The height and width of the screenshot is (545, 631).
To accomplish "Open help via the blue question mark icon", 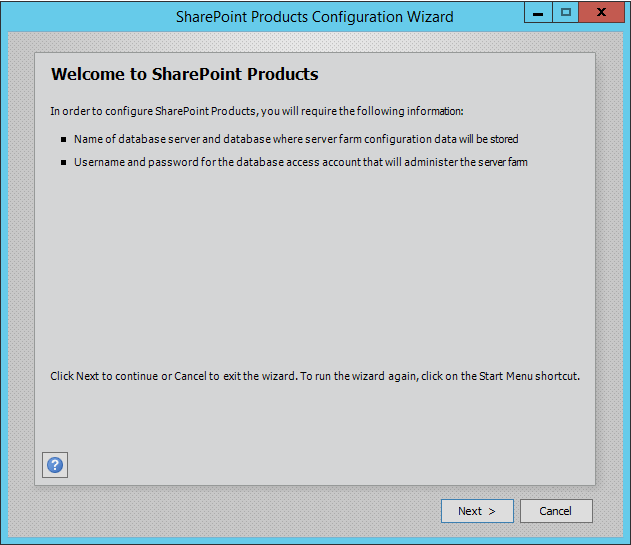I will (x=55, y=465).
